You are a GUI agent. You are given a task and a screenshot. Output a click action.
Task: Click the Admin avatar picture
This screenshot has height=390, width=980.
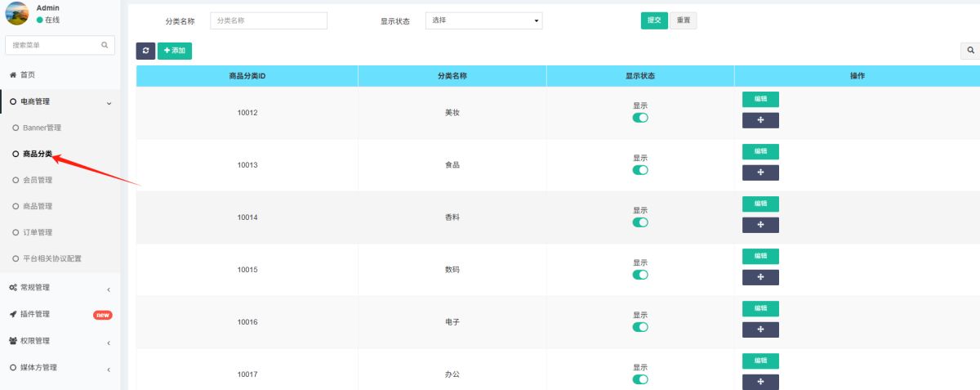pos(17,13)
